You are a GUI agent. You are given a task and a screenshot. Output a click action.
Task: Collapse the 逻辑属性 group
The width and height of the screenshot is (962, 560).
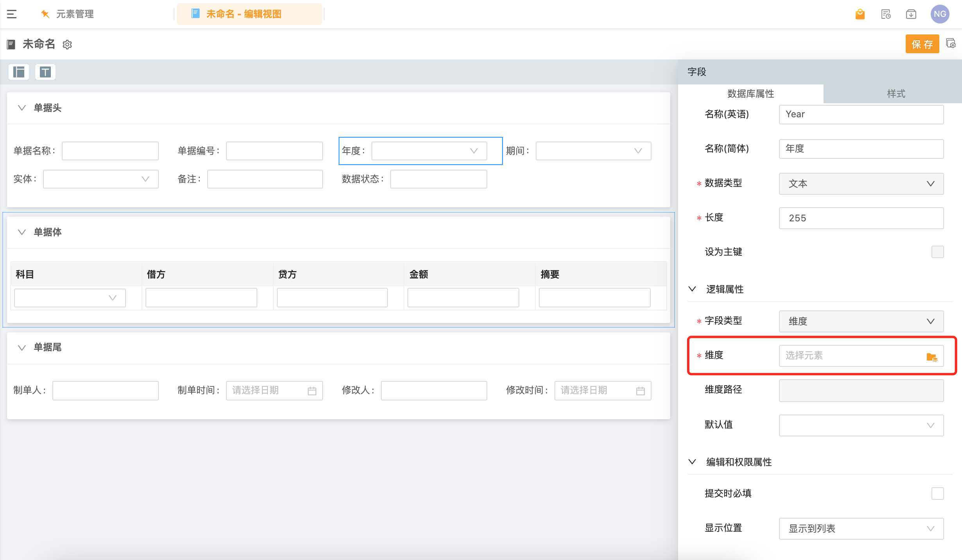pos(692,289)
